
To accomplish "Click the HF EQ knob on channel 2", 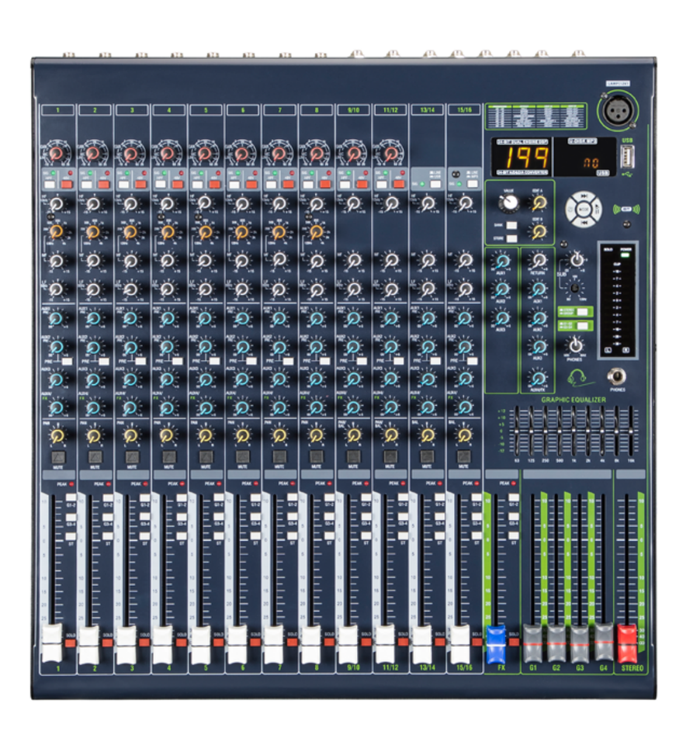I will [94, 204].
